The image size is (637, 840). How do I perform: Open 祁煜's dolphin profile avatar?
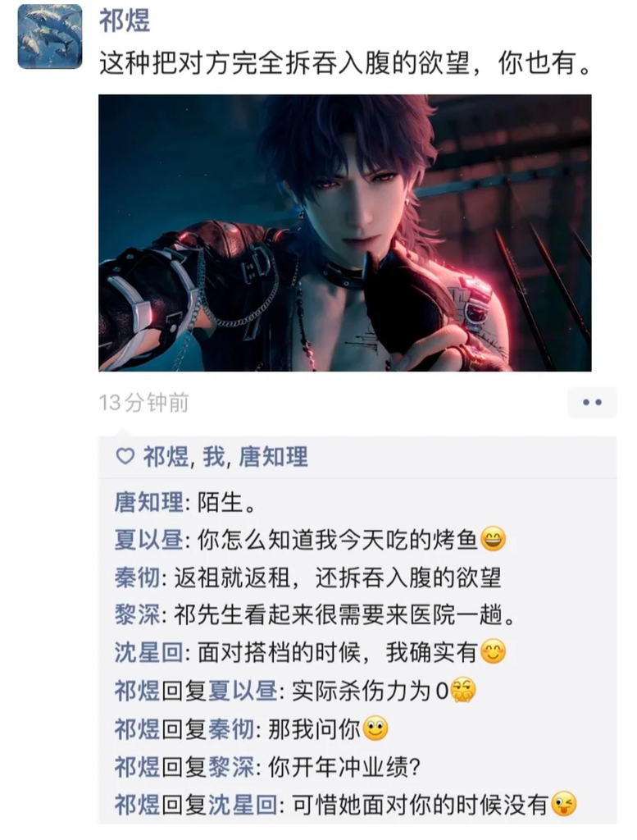tap(50, 37)
